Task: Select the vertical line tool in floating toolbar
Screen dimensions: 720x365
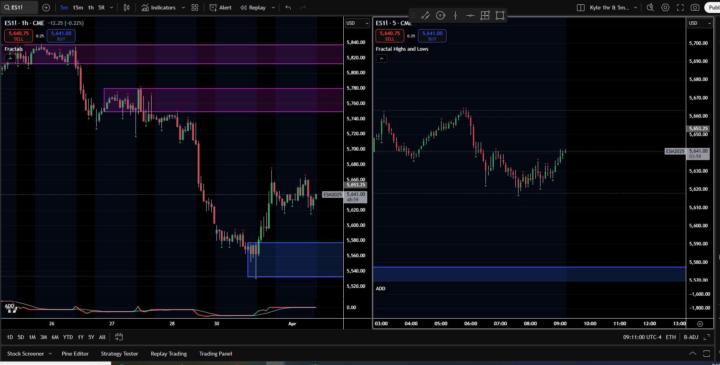Action: point(455,16)
